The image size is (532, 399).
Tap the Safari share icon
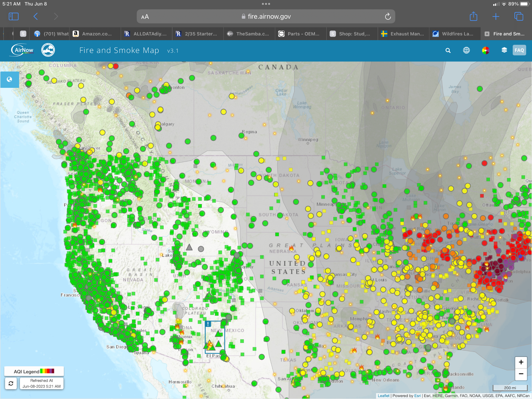click(x=473, y=17)
